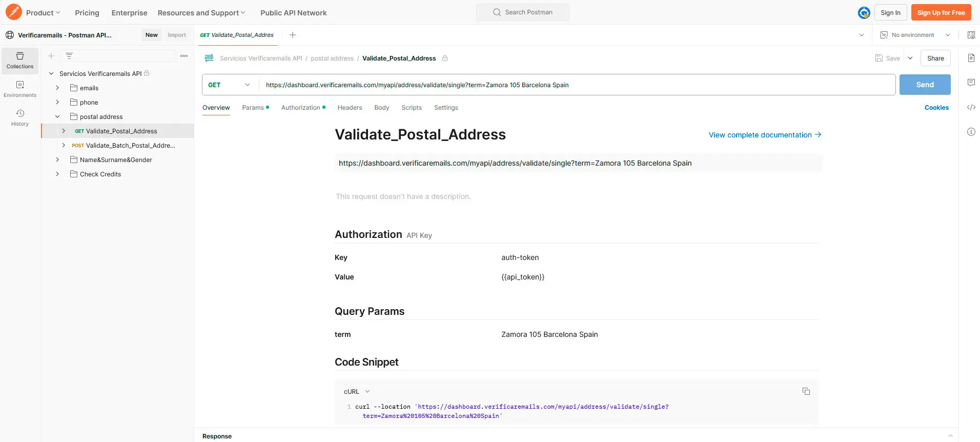This screenshot has width=980, height=442.
Task: Expand the phone folder
Action: tap(57, 102)
